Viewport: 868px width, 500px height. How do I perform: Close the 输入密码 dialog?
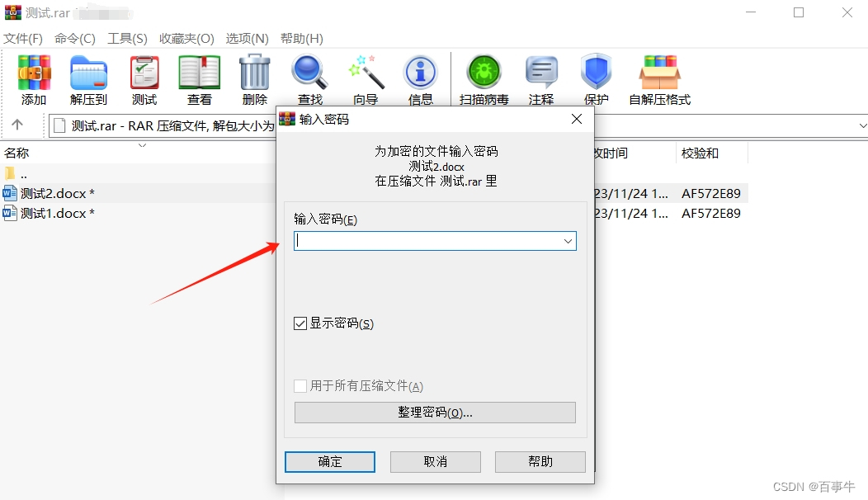click(577, 119)
